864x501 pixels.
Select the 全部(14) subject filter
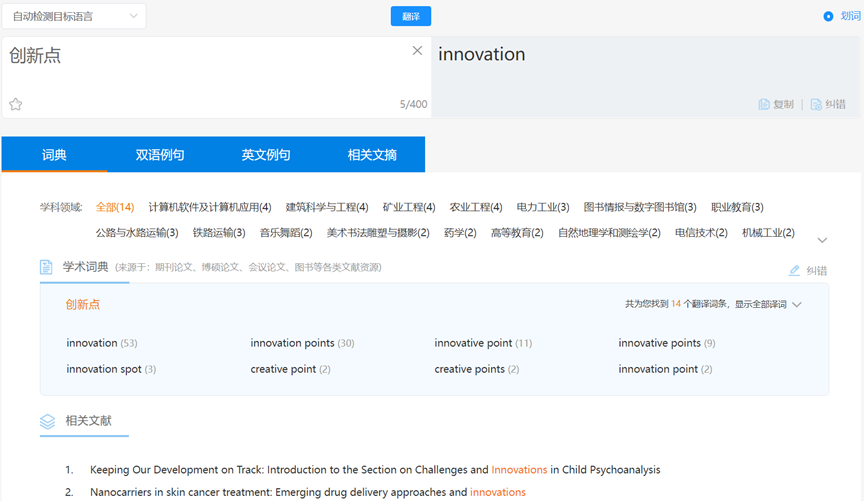tap(115, 207)
